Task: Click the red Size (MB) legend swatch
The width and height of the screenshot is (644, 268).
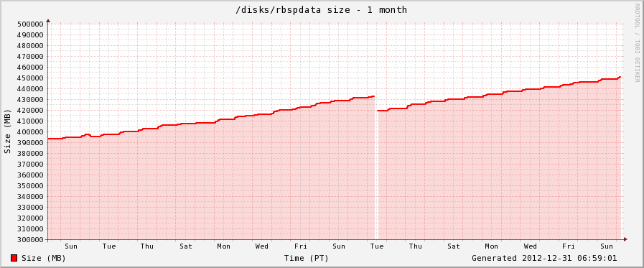Action: pos(14,258)
